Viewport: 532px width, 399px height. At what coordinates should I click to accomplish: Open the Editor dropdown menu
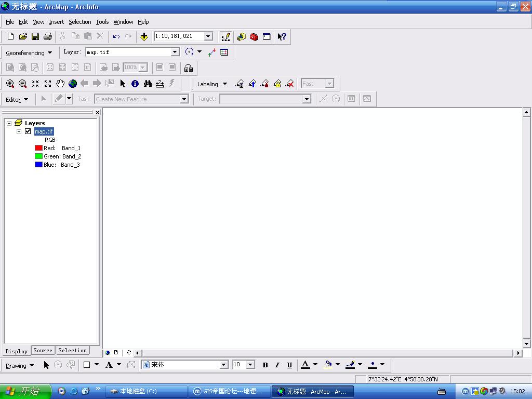(17, 99)
